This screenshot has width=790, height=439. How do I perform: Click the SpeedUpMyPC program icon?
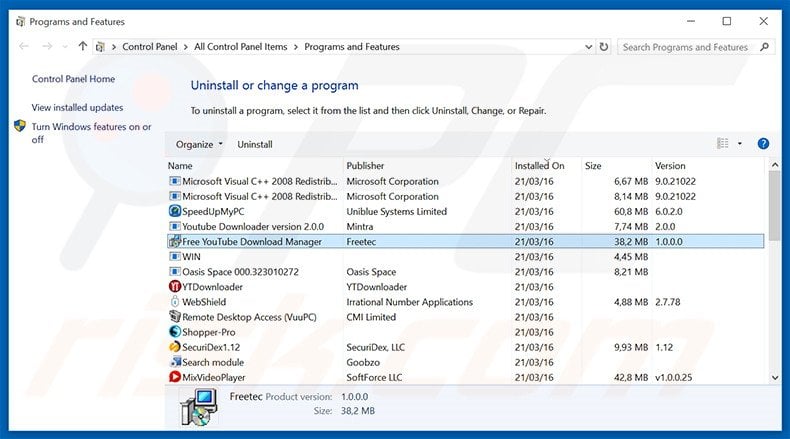174,211
